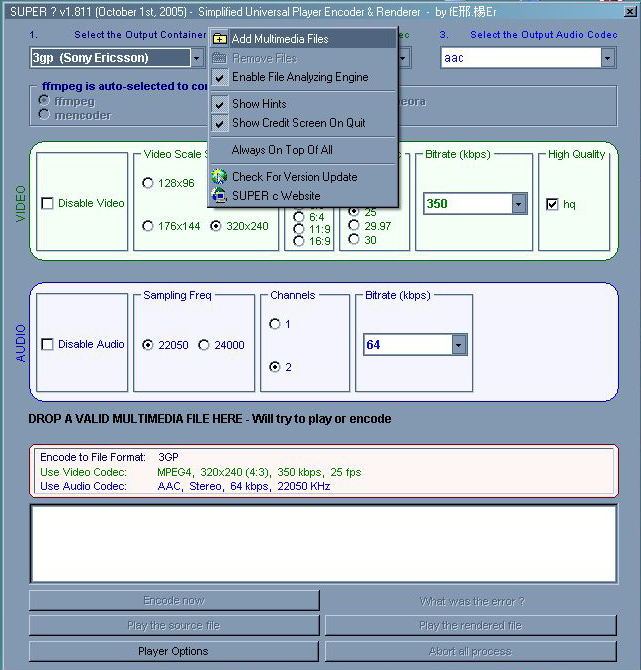Click the Player Options button
This screenshot has width=641, height=670.
[174, 652]
